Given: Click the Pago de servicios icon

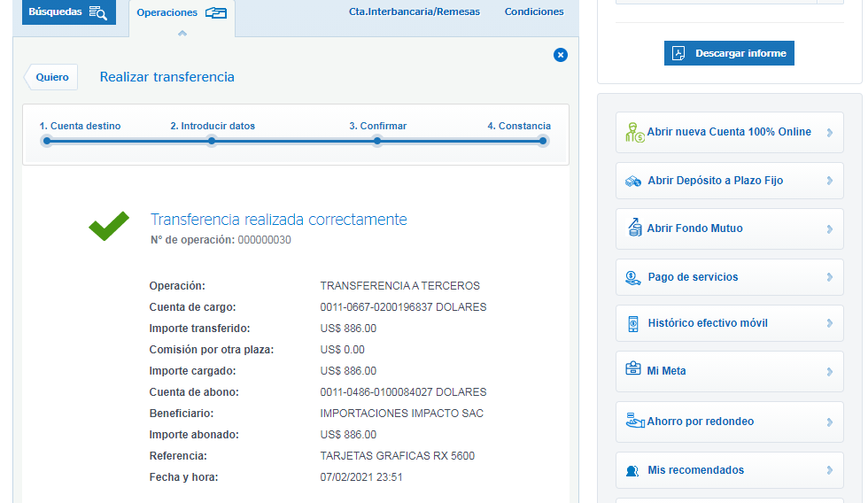Looking at the screenshot, I should 633,277.
